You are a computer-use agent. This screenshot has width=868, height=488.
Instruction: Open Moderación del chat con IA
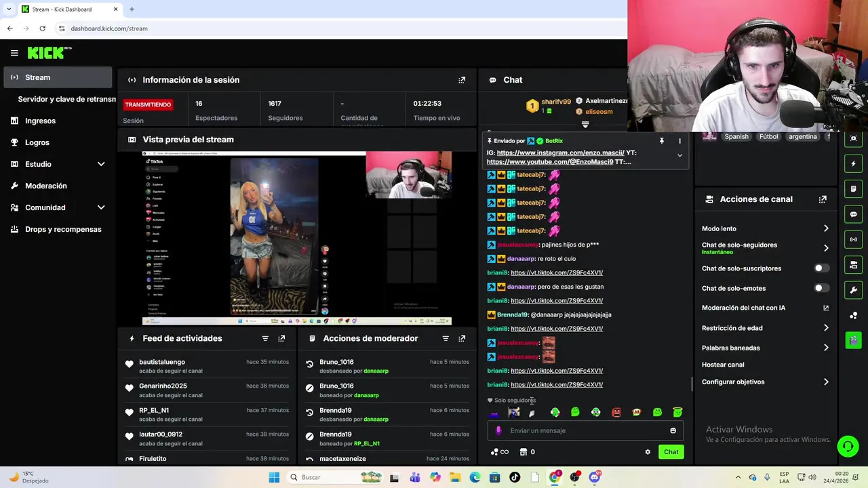click(x=765, y=308)
